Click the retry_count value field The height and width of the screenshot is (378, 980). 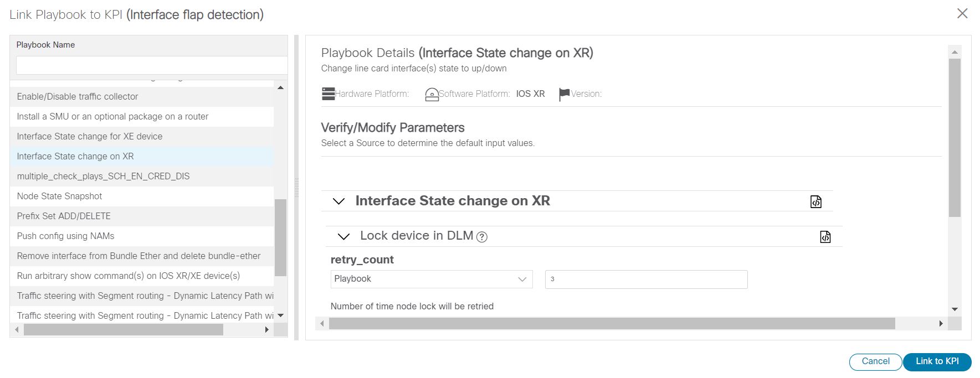(x=646, y=279)
